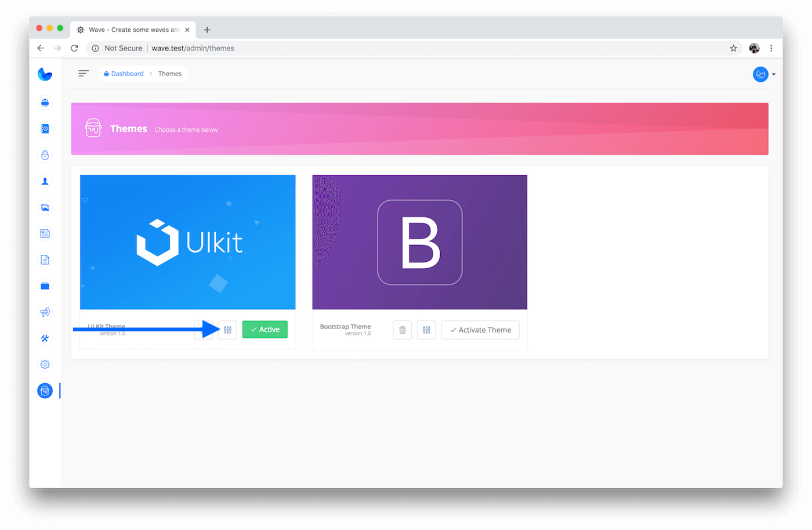812x530 pixels.
Task: Click the Dashboard breadcrumb link
Action: 126,74
